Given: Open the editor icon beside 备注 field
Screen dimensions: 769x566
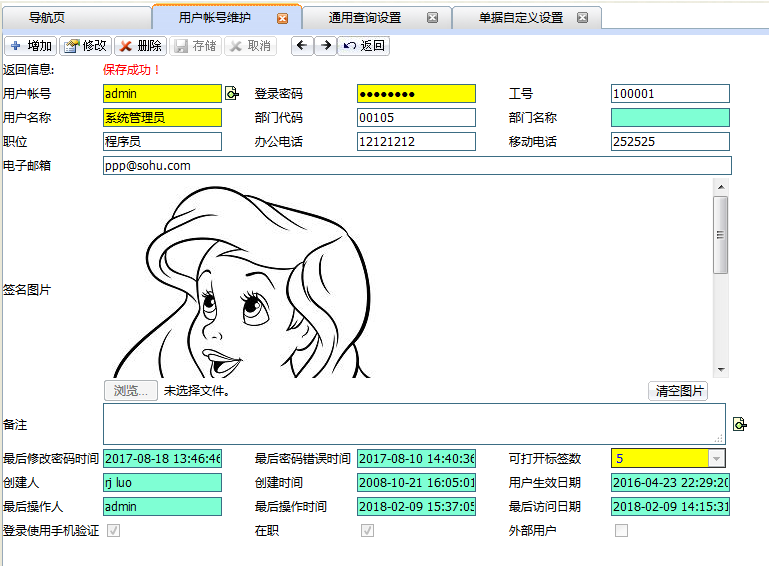Looking at the screenshot, I should (x=740, y=424).
